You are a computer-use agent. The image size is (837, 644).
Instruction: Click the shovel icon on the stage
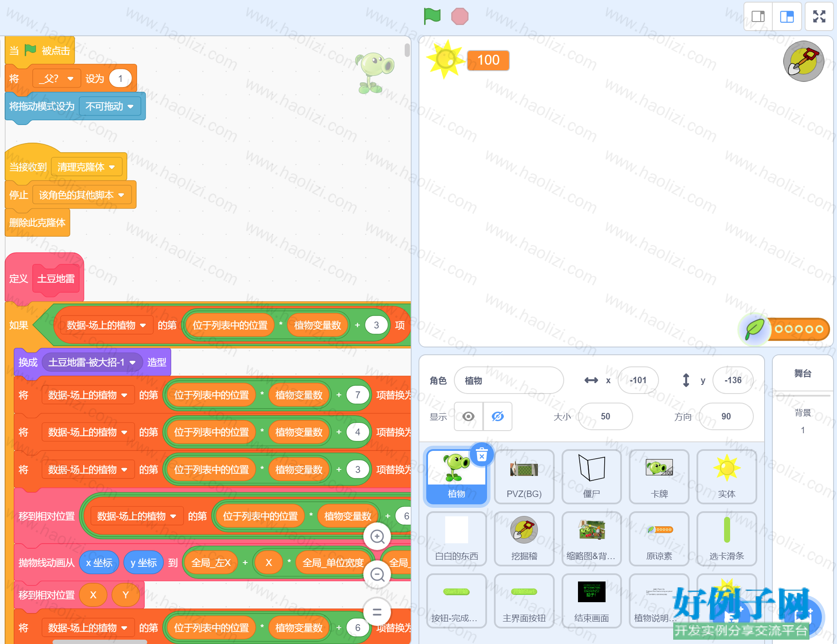pyautogui.click(x=803, y=61)
